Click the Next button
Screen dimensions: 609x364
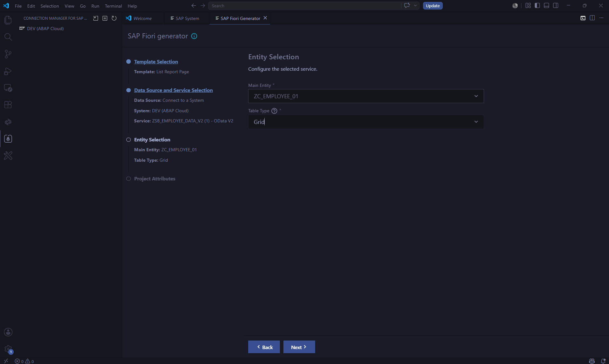pos(299,347)
